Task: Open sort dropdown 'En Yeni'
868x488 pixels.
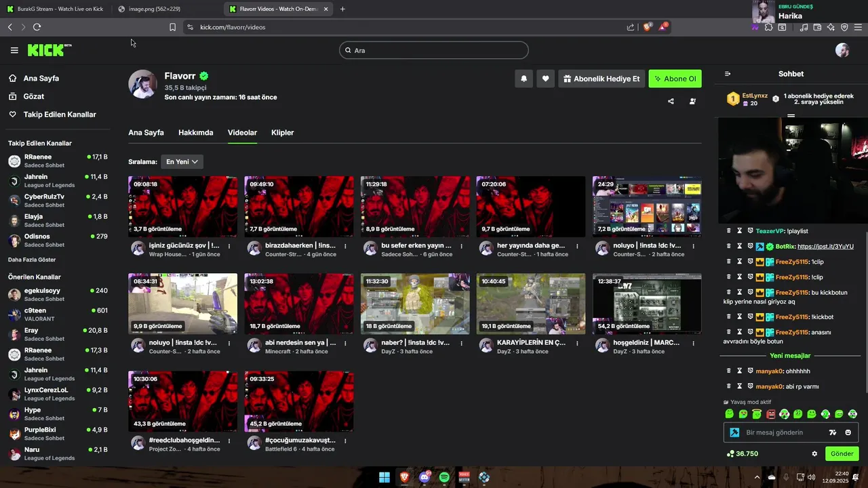Action: [182, 162]
